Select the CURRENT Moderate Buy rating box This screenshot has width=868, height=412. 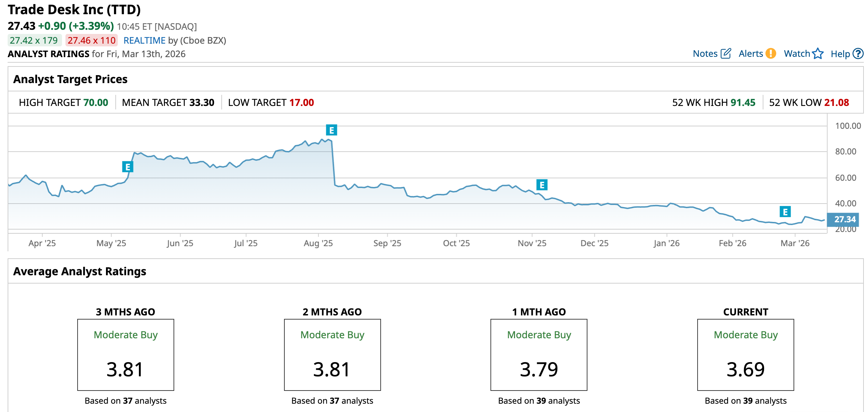click(x=745, y=355)
